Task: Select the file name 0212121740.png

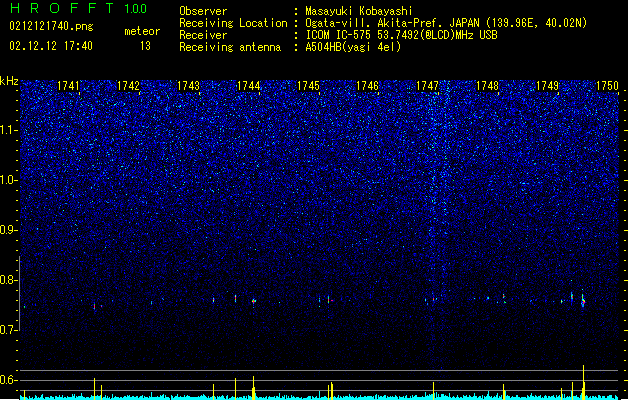Action: click(51, 26)
